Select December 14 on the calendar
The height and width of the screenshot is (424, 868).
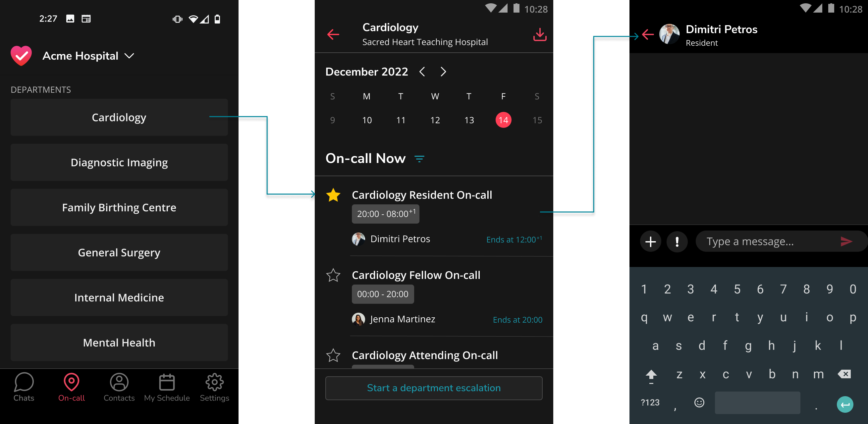click(x=502, y=120)
